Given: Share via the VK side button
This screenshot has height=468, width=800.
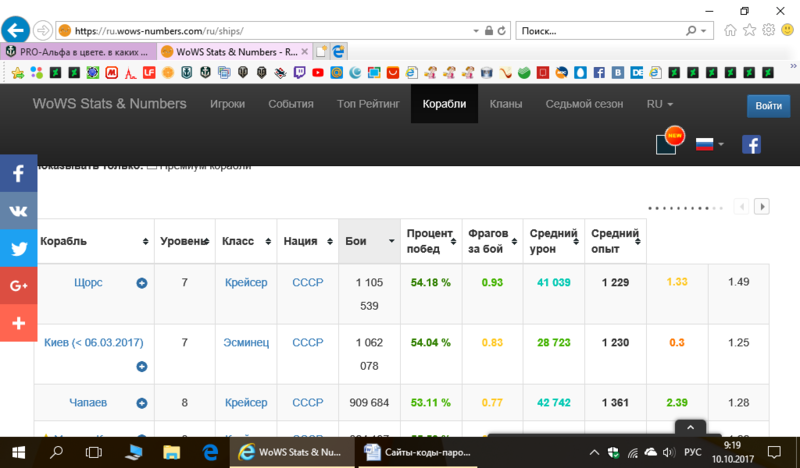Looking at the screenshot, I should [18, 211].
